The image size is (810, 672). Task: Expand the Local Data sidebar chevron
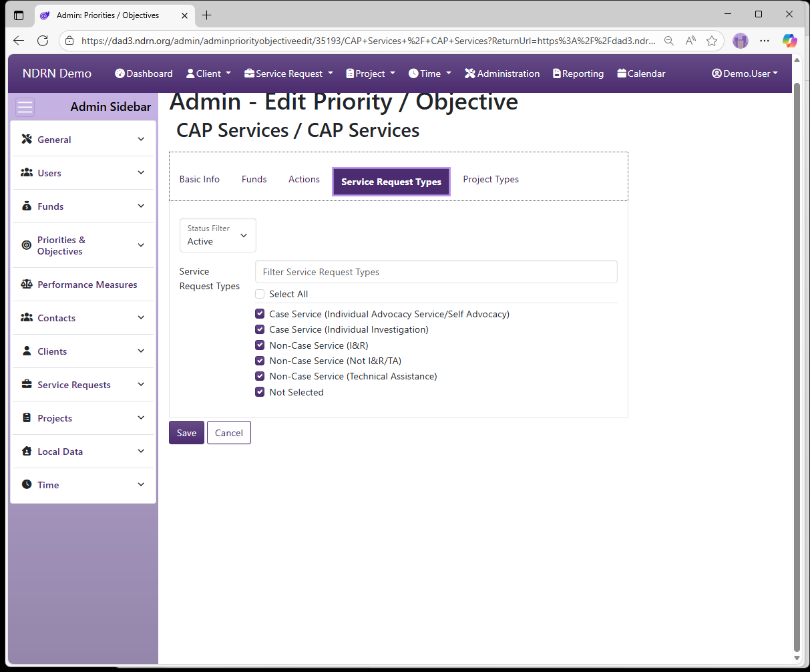(141, 451)
